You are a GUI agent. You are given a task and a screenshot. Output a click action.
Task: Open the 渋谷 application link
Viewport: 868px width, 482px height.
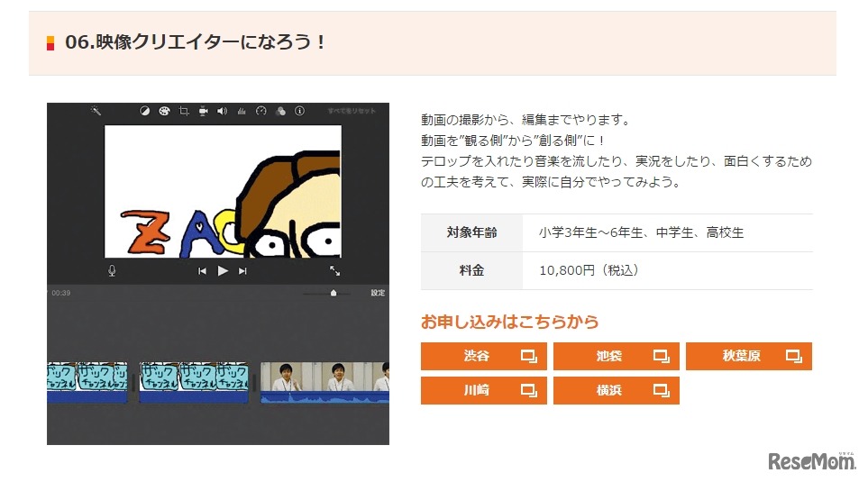(x=483, y=356)
